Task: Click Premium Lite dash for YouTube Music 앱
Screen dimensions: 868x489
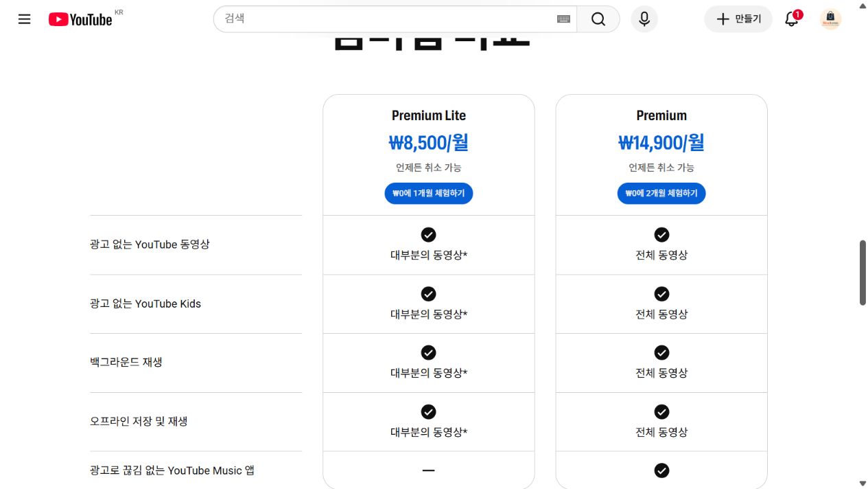Action: tap(429, 470)
